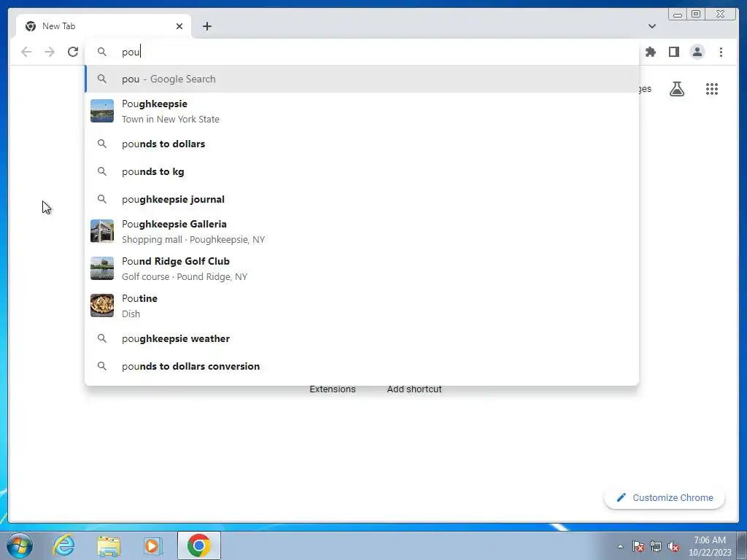This screenshot has height=560, width=747.
Task: Expand the tab search chevron
Action: [651, 26]
